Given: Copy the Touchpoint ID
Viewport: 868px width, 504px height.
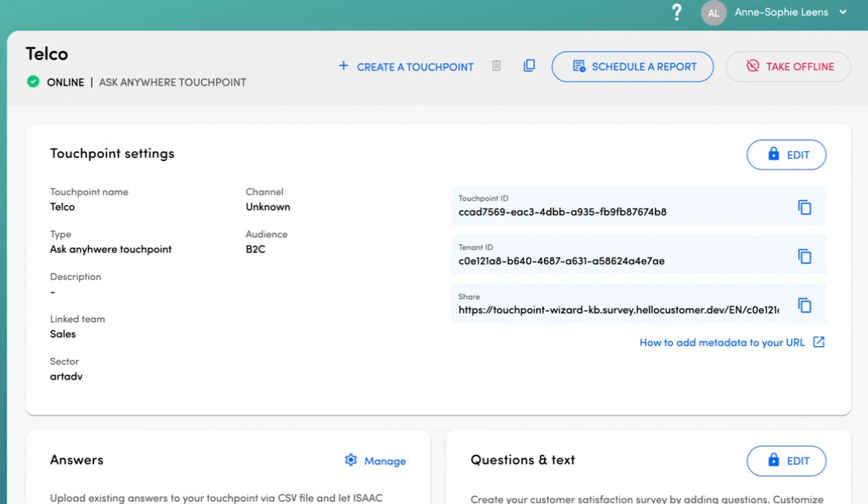Looking at the screenshot, I should tap(804, 208).
